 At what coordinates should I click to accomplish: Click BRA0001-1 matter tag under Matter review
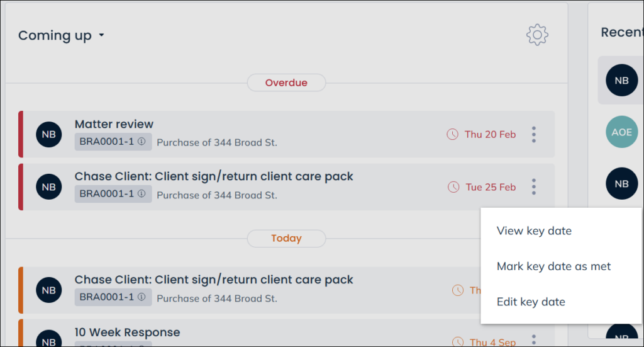tap(113, 142)
